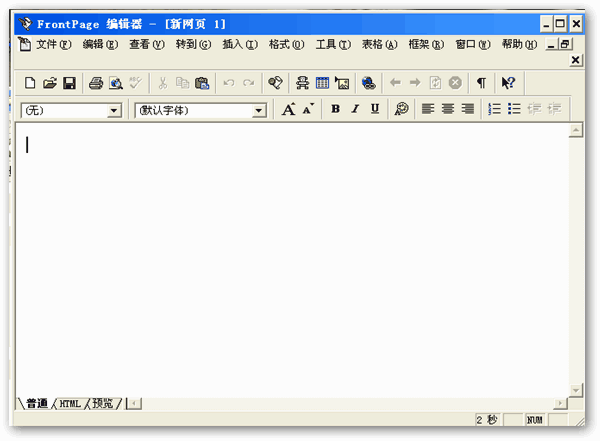Insert a table with the grid icon
This screenshot has height=441, width=600.
point(322,83)
